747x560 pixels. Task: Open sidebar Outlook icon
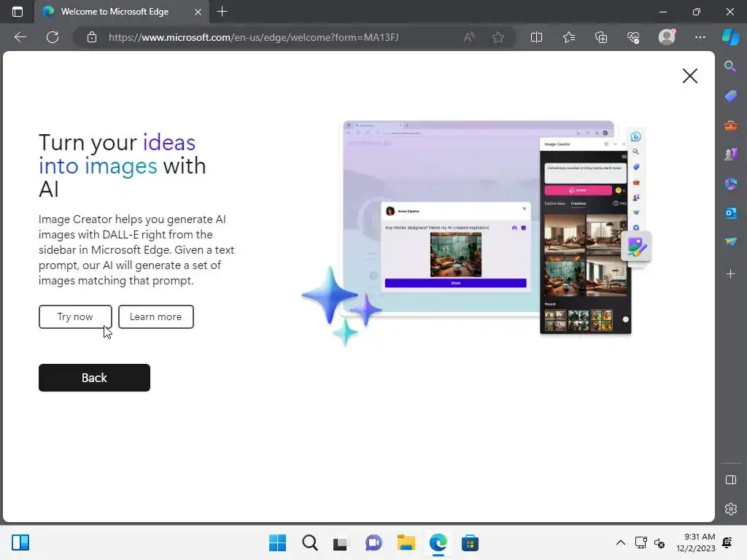pos(731,212)
